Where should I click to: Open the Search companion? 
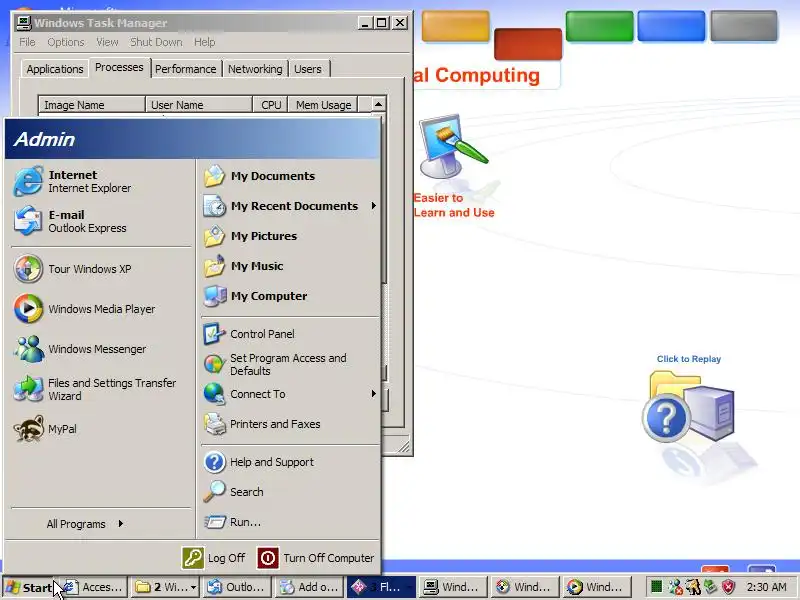point(290,492)
